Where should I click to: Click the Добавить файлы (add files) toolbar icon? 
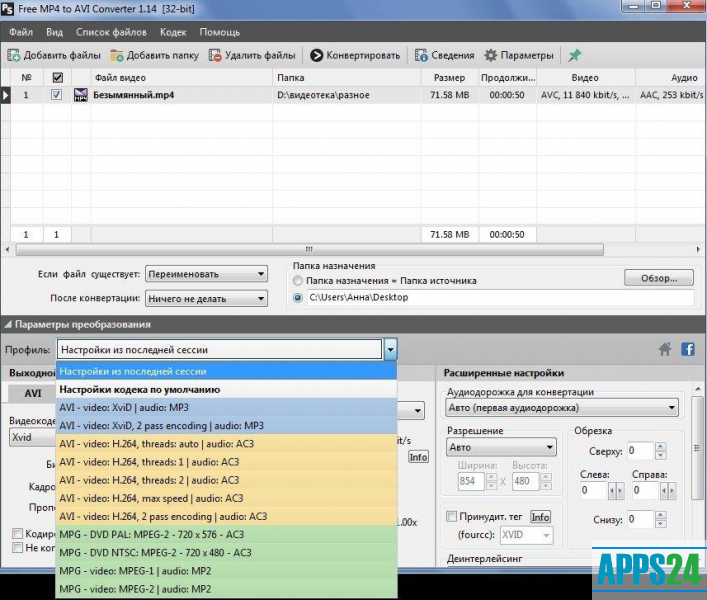[15, 56]
